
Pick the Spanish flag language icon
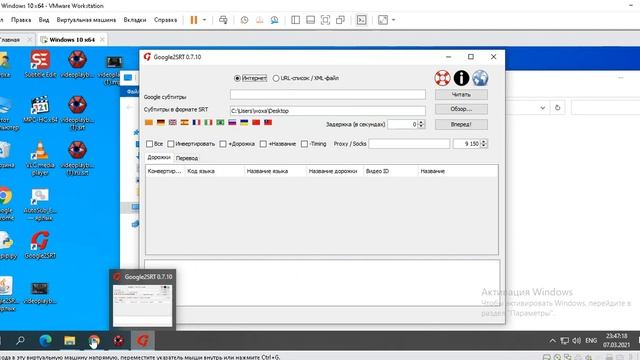coord(184,122)
